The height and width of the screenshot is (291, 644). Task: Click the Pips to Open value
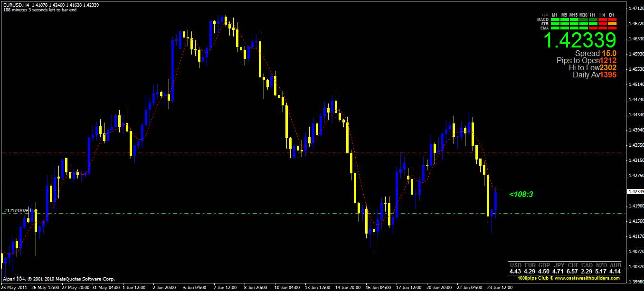click(608, 61)
